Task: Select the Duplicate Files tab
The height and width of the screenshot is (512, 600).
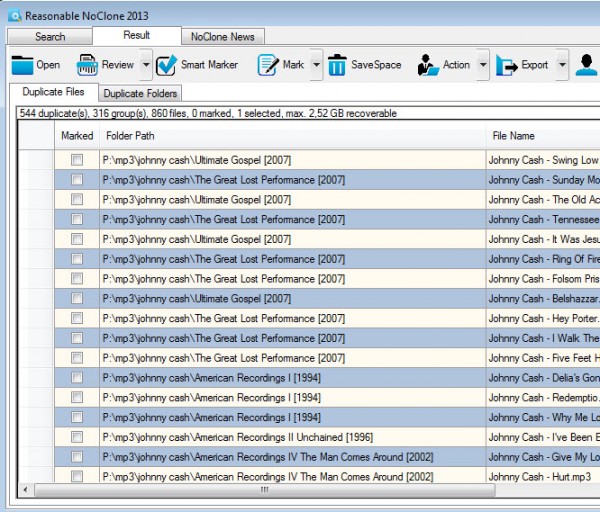Action: coord(54,92)
